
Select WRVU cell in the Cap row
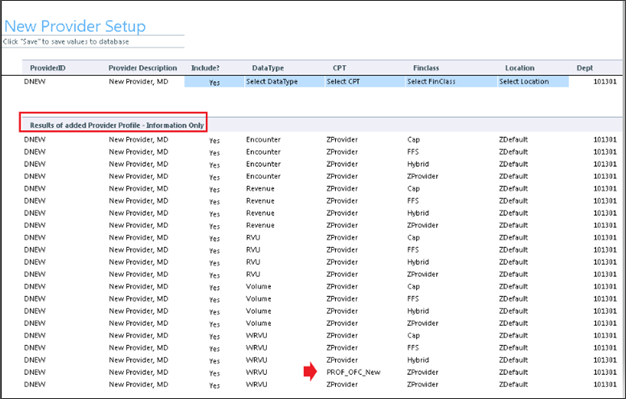[x=257, y=335]
